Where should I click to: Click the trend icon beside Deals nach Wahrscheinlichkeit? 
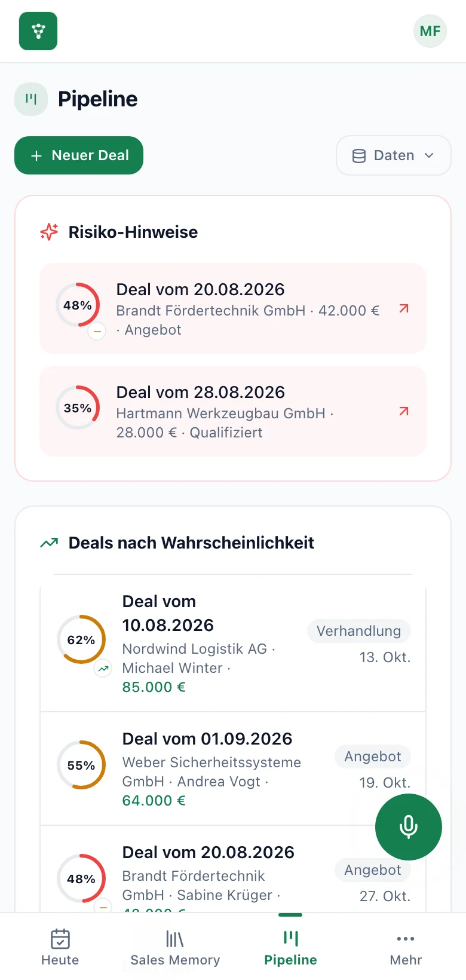[x=49, y=543]
